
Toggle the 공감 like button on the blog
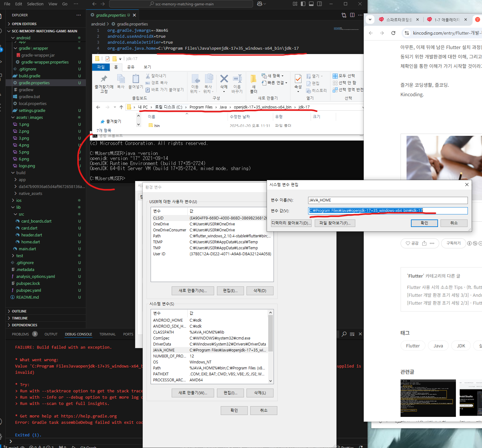pyautogui.click(x=412, y=243)
